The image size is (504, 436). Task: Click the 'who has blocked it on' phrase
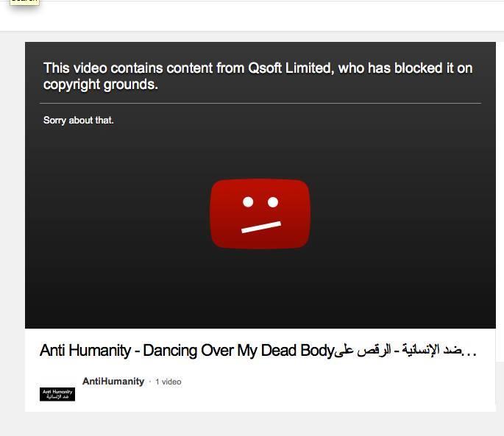(x=405, y=68)
